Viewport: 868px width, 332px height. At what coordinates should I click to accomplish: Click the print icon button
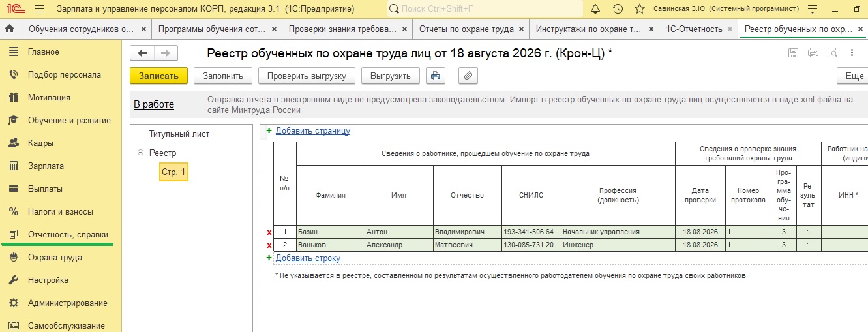[x=436, y=76]
